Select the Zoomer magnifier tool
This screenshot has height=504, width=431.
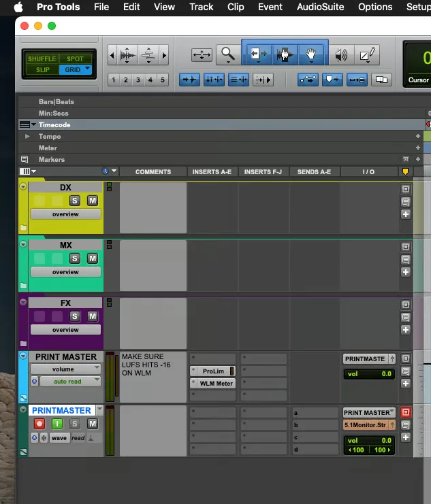point(227,55)
